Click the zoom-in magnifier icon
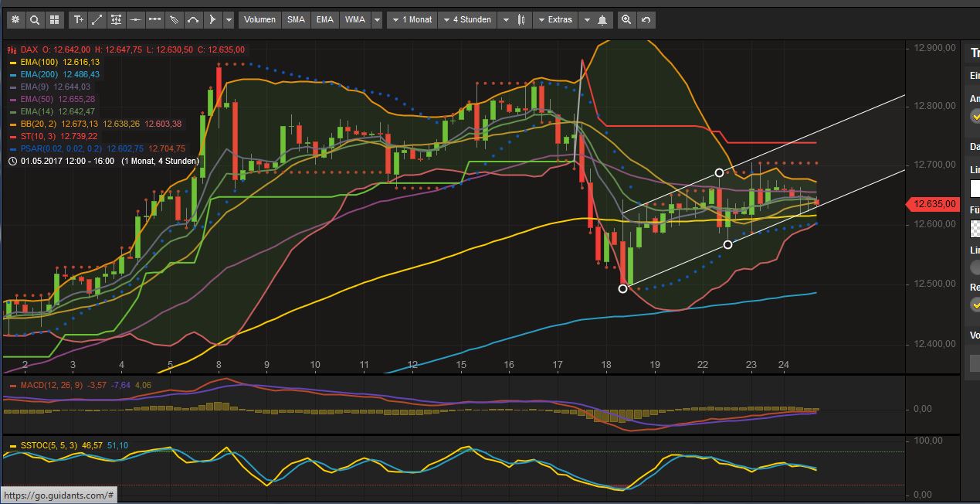This screenshot has height=504, width=980. [626, 19]
